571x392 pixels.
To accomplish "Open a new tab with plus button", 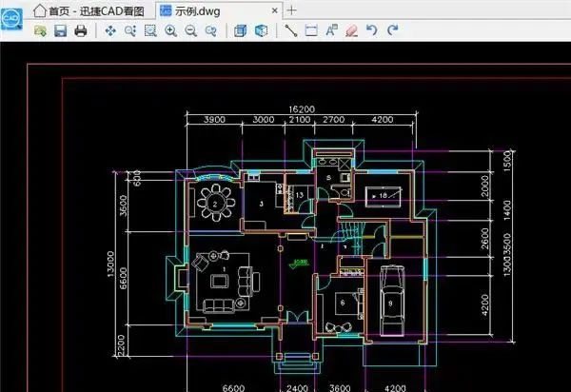I will pos(292,10).
